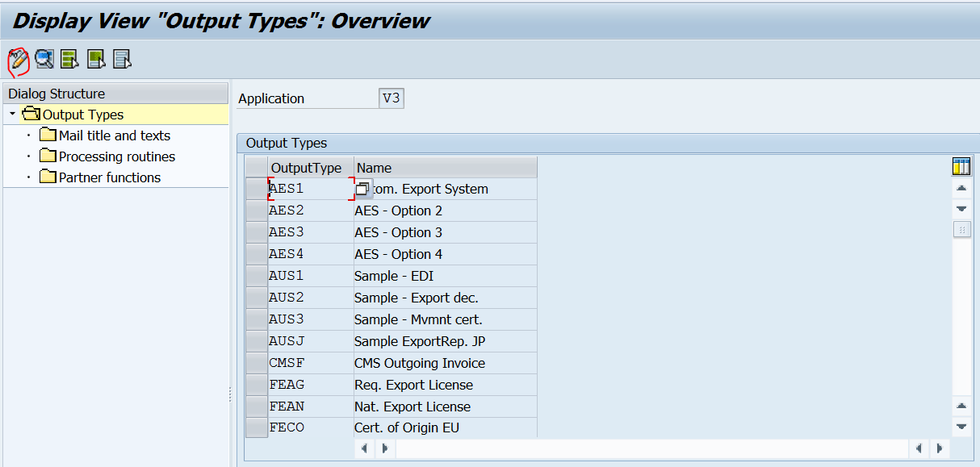Select the checkbox for row CMSF

coord(256,362)
